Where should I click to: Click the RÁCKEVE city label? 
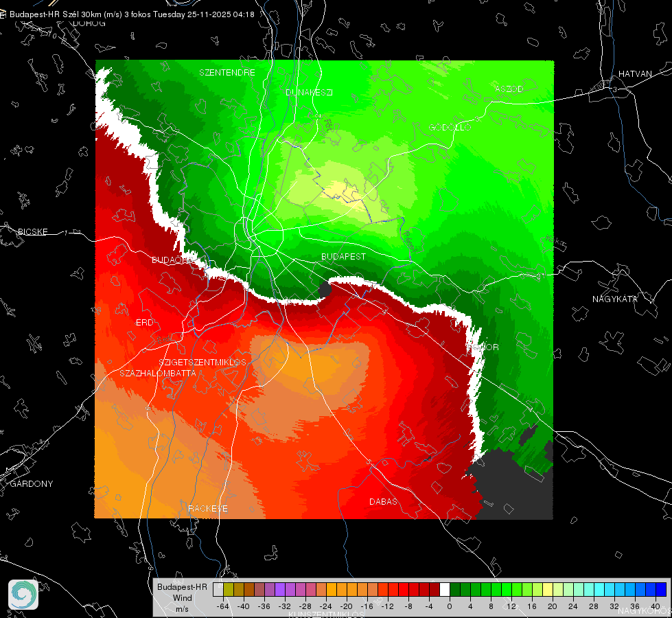coord(208,509)
